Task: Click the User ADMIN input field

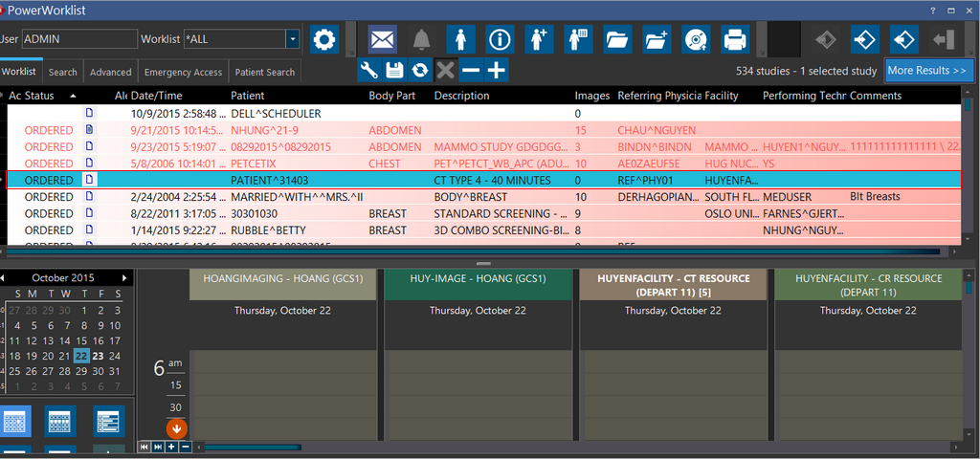Action: [x=79, y=39]
